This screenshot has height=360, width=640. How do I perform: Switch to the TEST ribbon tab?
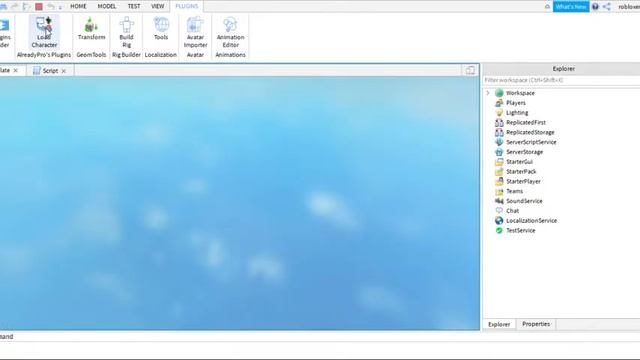(x=134, y=7)
